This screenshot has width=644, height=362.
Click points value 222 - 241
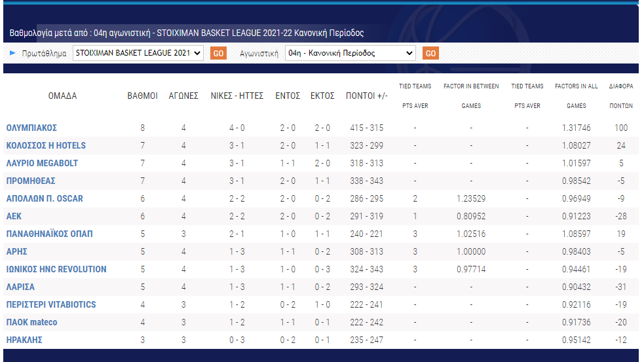(x=367, y=304)
